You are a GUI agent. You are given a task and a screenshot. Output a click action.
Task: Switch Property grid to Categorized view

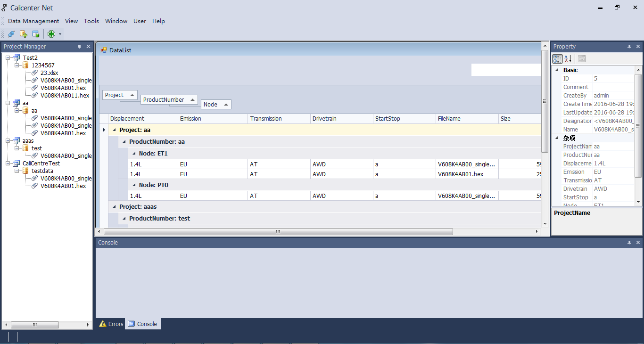point(557,59)
